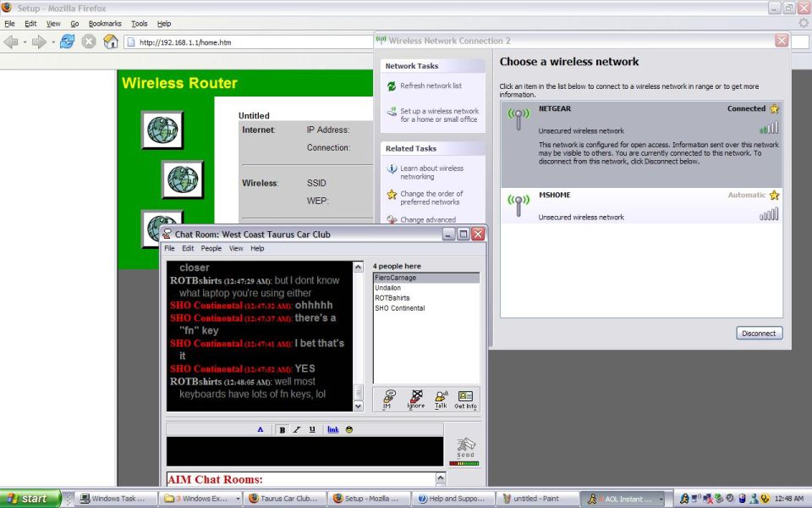Click the Firefox Back arrow button
This screenshot has height=508, width=812.
[11, 42]
